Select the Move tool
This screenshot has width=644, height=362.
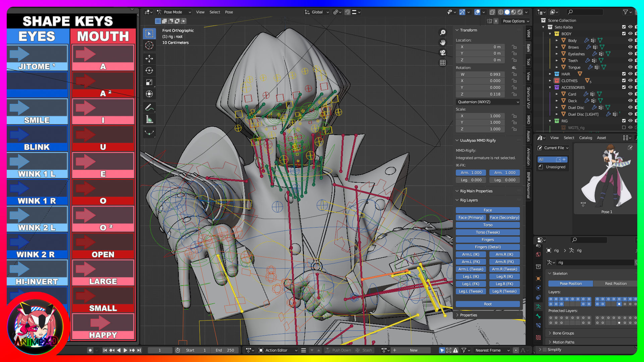(x=149, y=59)
